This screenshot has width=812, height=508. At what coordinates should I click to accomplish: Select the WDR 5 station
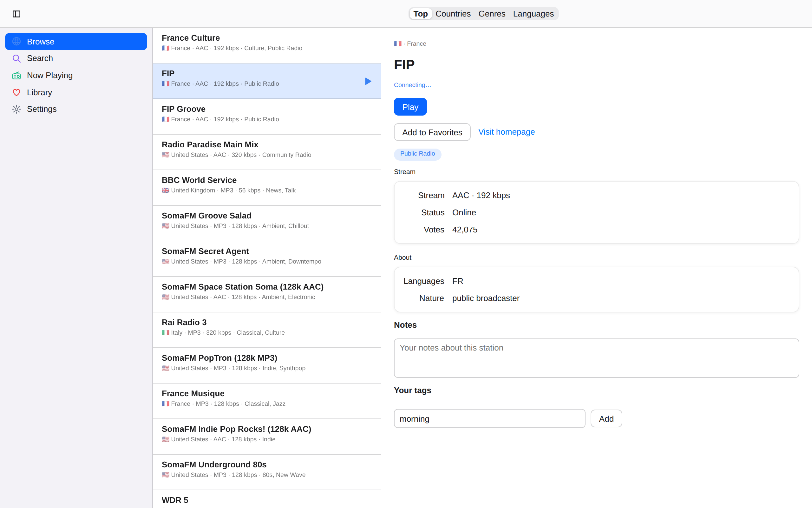click(267, 499)
